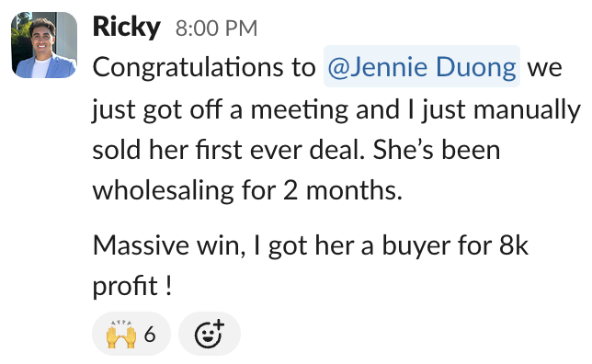Click the raised hands emoji icon
The image size is (592, 364).
(x=120, y=335)
